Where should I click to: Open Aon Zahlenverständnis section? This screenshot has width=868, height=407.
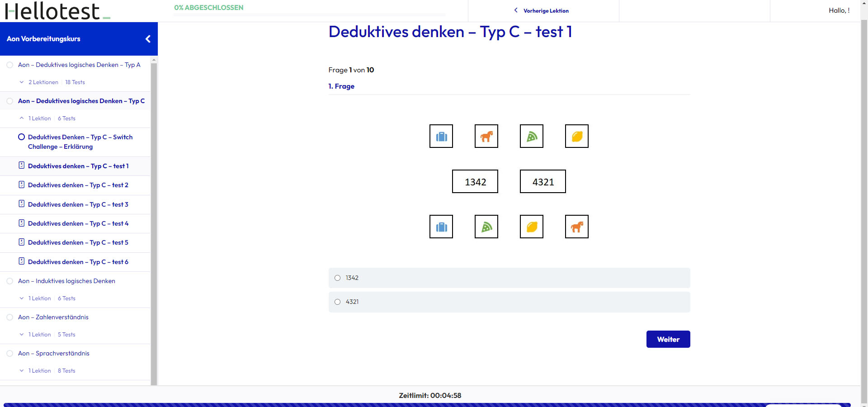click(53, 317)
